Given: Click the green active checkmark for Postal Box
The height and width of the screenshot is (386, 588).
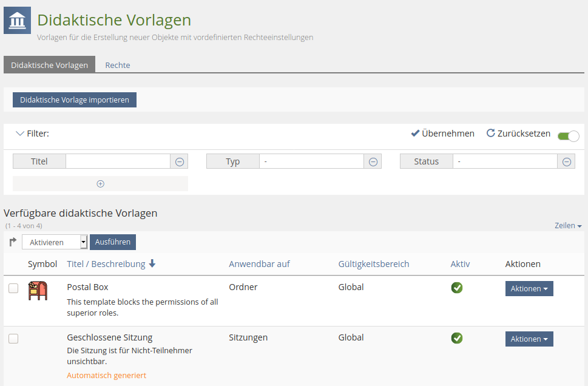Looking at the screenshot, I should (x=457, y=288).
